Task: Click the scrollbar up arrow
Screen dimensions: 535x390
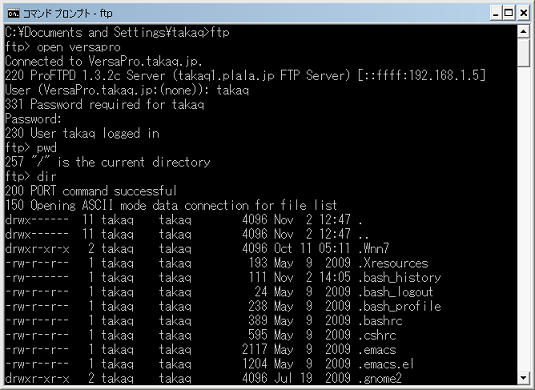Action: [523, 32]
